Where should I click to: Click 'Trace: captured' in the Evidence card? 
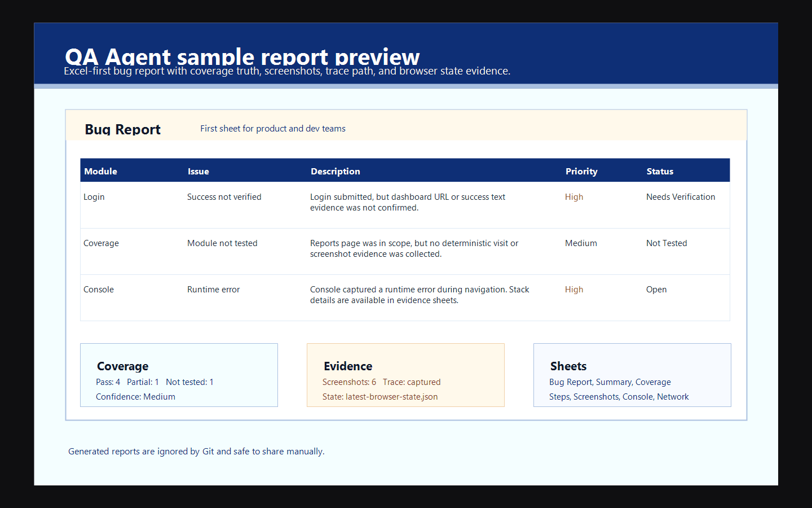[x=412, y=382]
